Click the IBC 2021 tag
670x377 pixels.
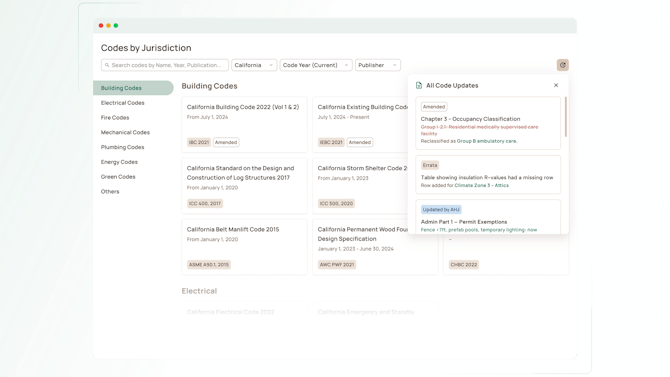[199, 142]
